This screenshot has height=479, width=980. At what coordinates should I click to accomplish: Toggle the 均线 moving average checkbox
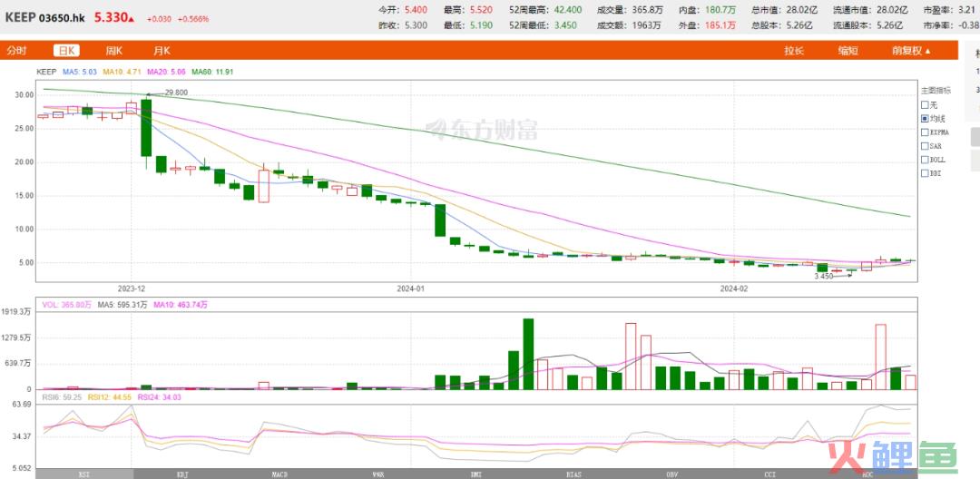click(925, 118)
